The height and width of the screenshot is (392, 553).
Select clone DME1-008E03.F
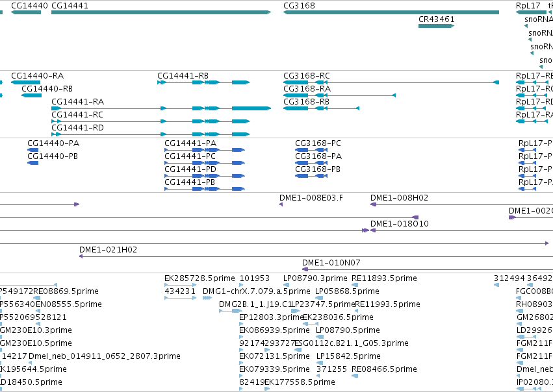click(311, 198)
